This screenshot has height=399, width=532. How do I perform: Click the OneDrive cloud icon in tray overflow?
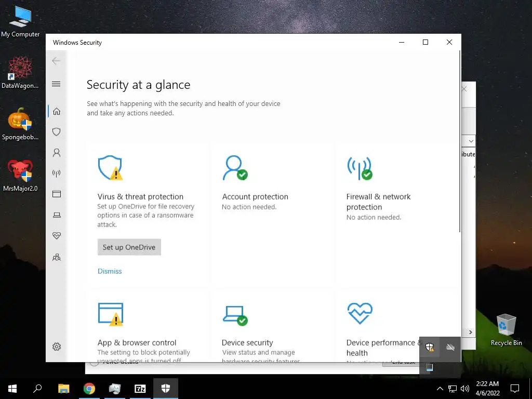450,347
